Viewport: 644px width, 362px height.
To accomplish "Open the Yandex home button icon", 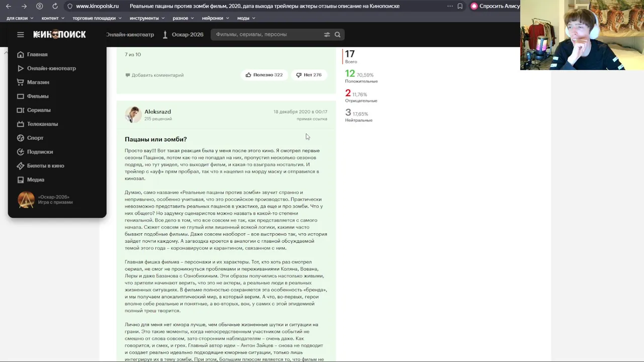I will [x=40, y=6].
